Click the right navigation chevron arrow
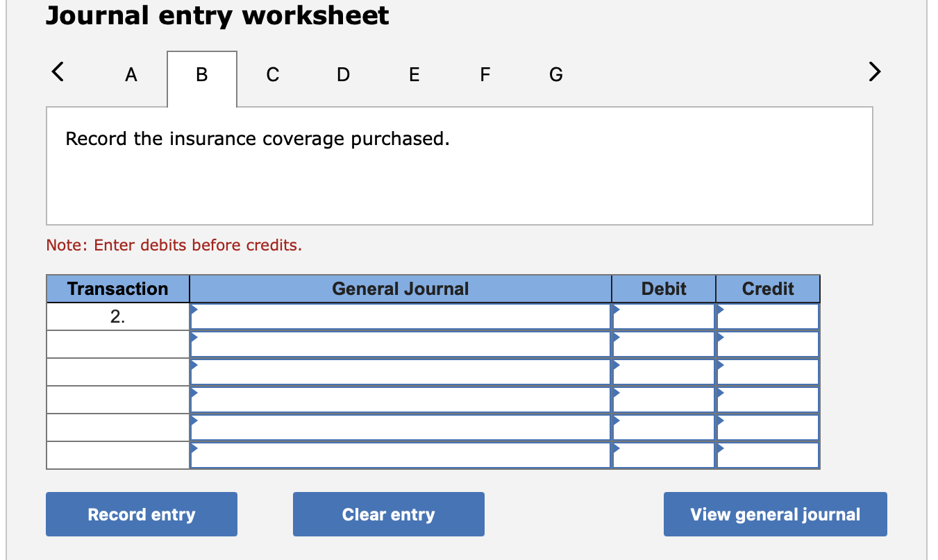The width and height of the screenshot is (938, 560). 874,71
